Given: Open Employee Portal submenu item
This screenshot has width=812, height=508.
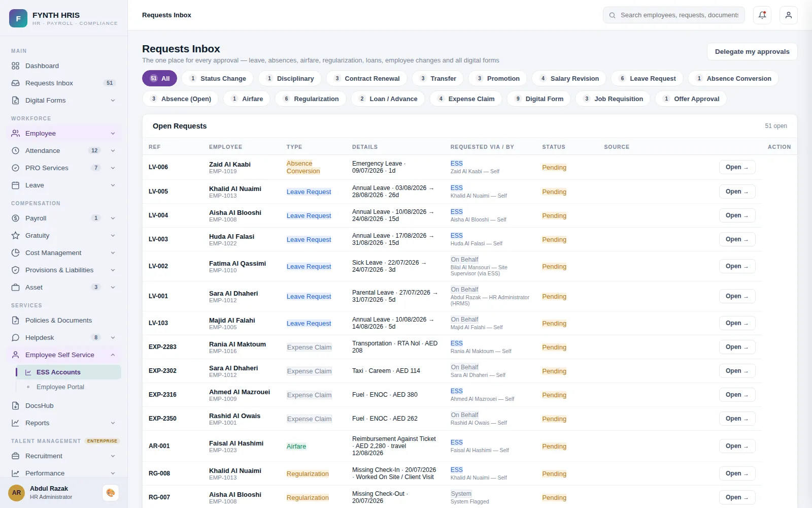Looking at the screenshot, I should 60,387.
